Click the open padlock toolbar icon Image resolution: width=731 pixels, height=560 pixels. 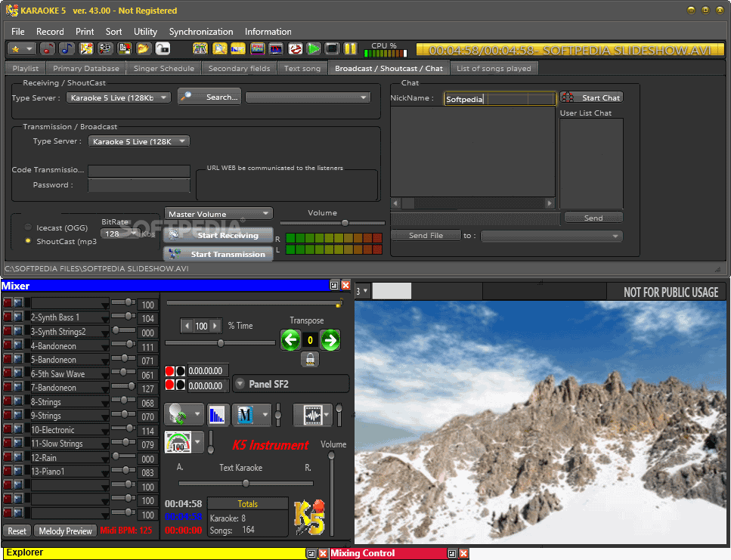(163, 48)
